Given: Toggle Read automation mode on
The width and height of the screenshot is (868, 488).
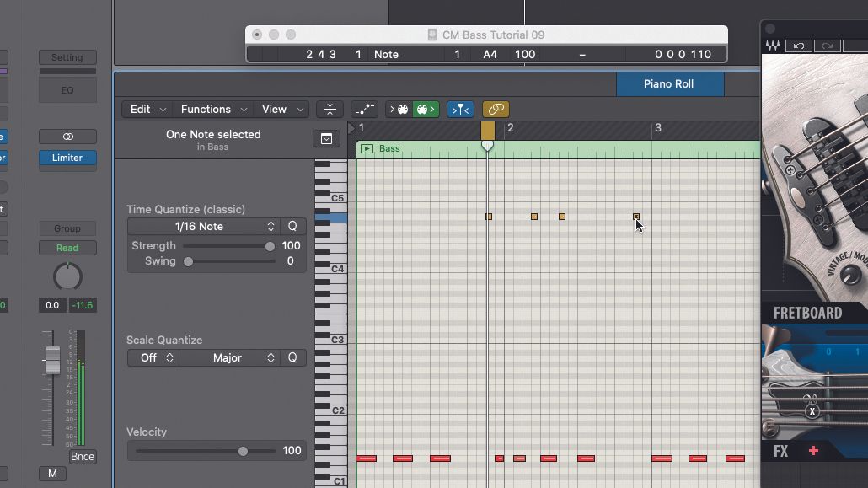Looking at the screenshot, I should [67, 247].
